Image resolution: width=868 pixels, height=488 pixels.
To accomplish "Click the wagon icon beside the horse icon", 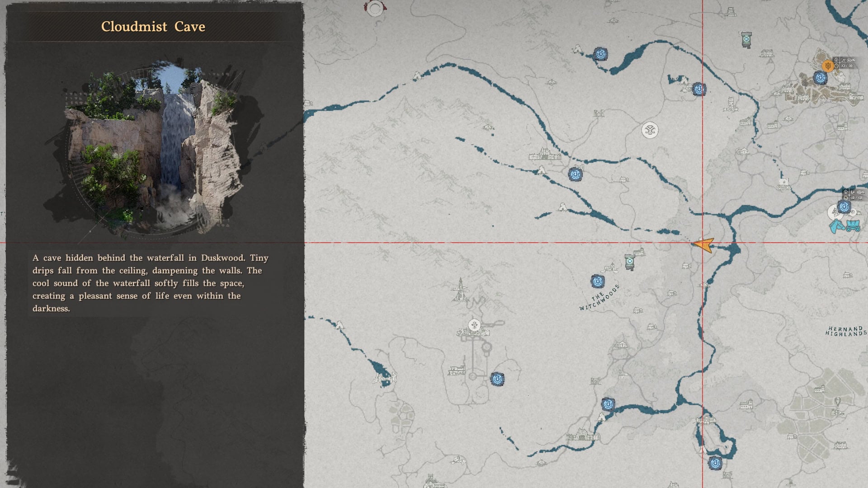I will 853,226.
